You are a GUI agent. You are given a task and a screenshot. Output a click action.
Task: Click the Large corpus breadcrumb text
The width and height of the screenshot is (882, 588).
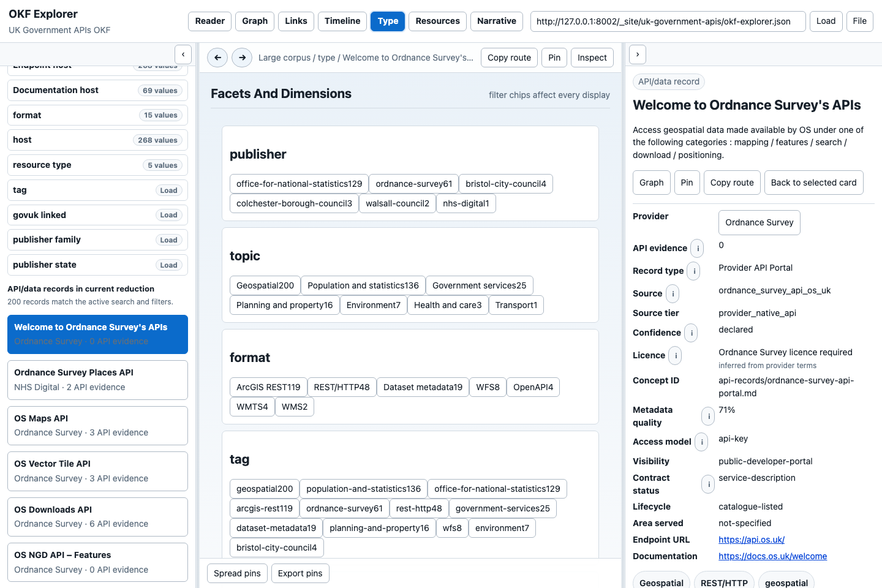[x=284, y=58]
